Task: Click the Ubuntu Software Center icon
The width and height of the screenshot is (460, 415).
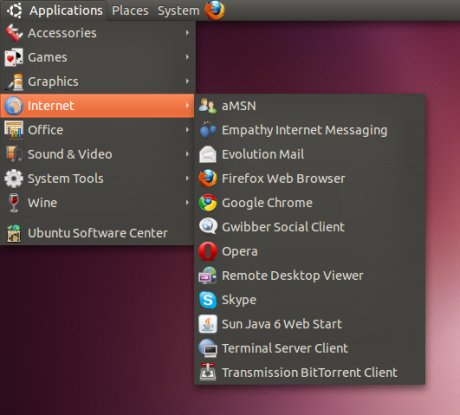Action: tap(14, 233)
